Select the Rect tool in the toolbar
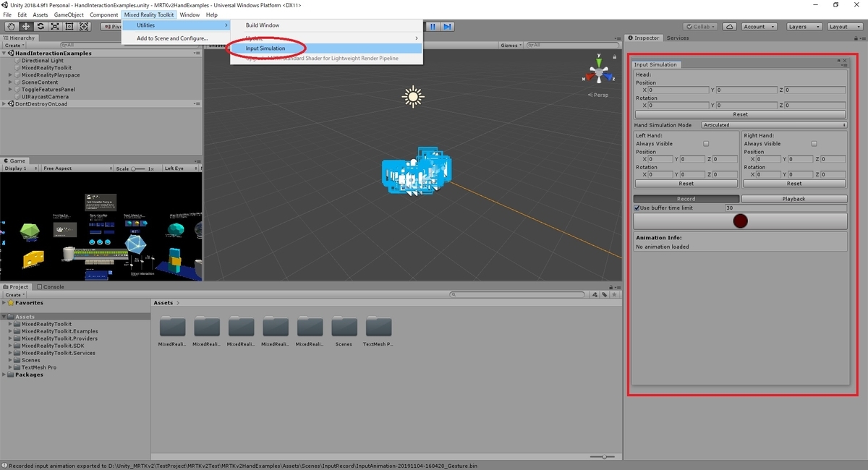The image size is (868, 470). coord(69,26)
